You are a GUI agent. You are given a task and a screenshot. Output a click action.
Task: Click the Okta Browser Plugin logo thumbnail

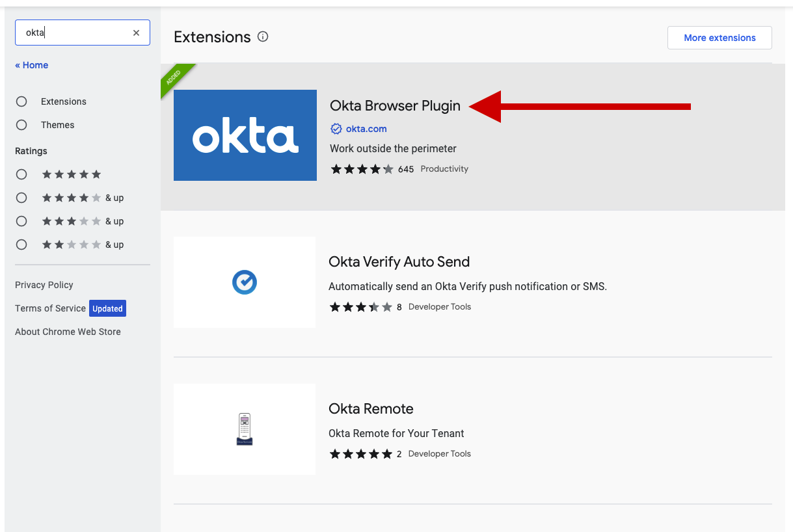tap(245, 135)
